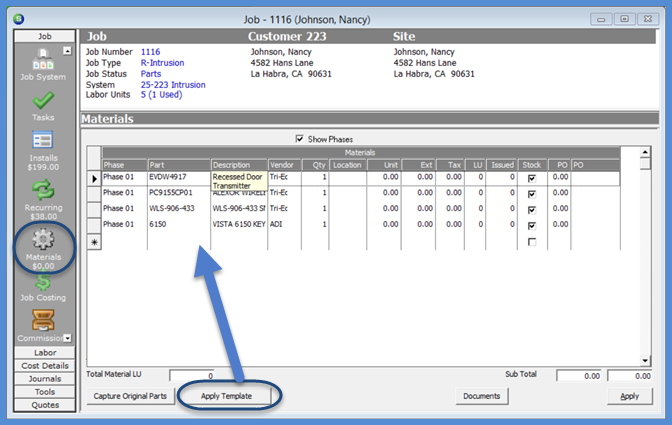Maximize the Job 1116 window
672x425 pixels.
point(624,19)
